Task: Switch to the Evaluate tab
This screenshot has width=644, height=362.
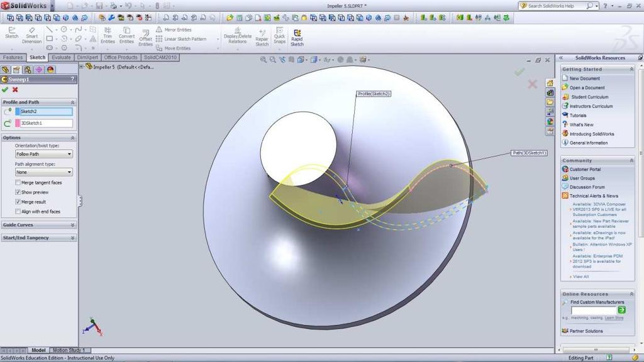Action: [x=61, y=57]
